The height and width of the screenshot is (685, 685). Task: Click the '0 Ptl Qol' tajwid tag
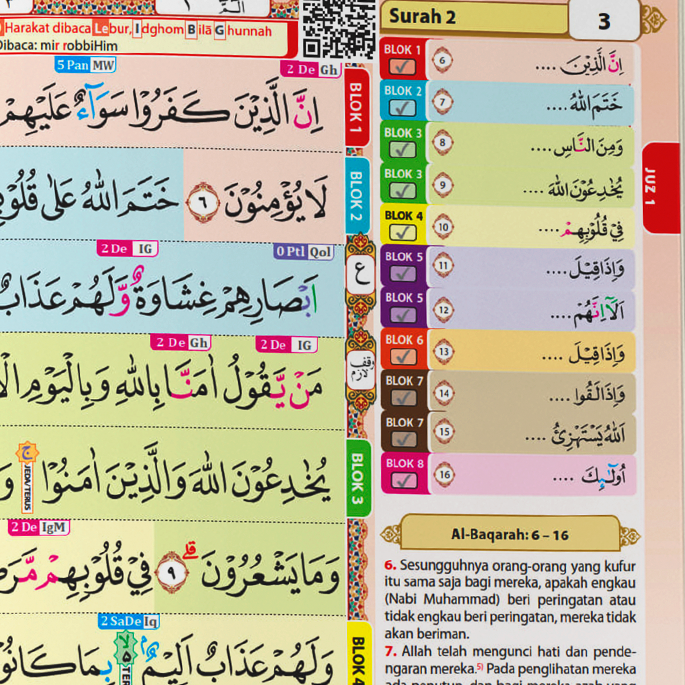point(304,252)
